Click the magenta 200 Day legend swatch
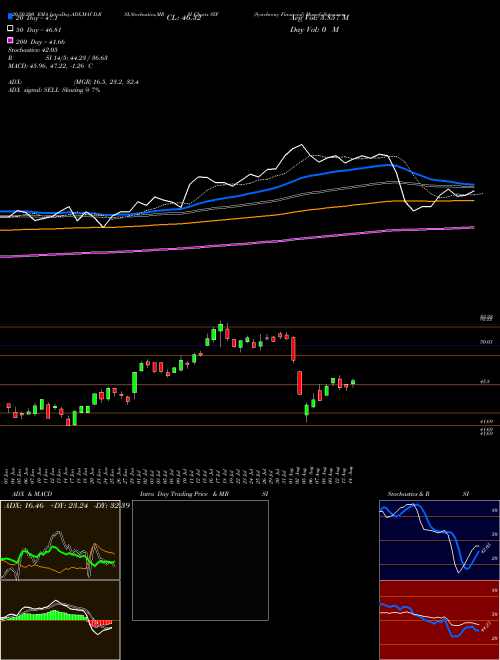500x660 pixels. 10,41
